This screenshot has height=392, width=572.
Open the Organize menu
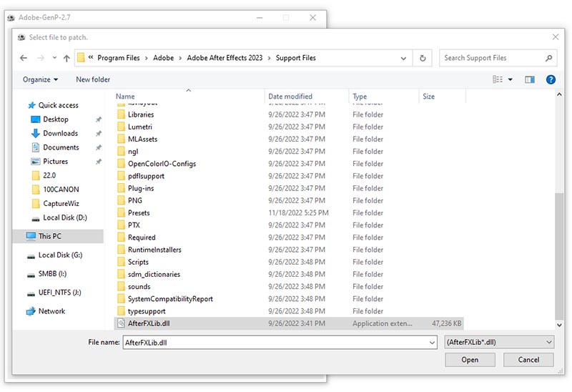40,79
